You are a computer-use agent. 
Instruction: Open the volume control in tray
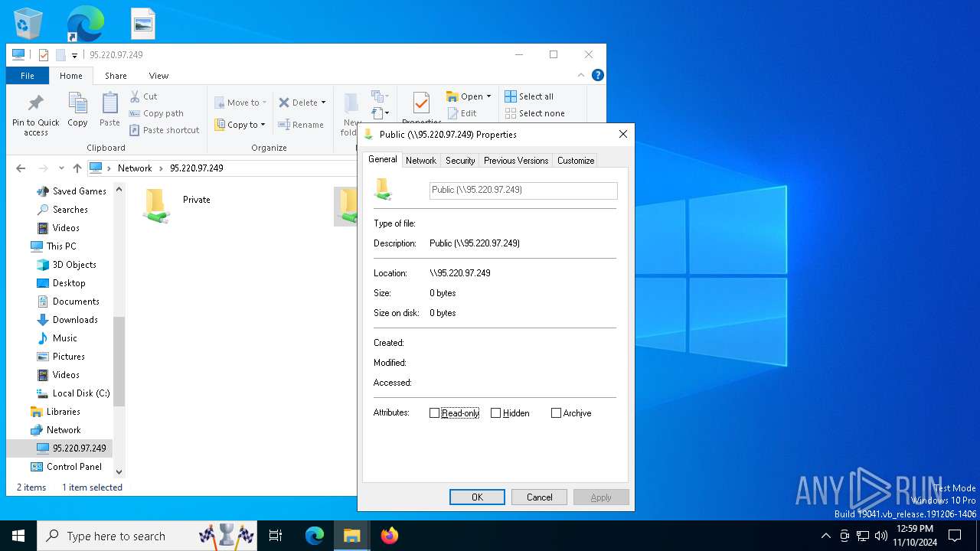point(880,536)
